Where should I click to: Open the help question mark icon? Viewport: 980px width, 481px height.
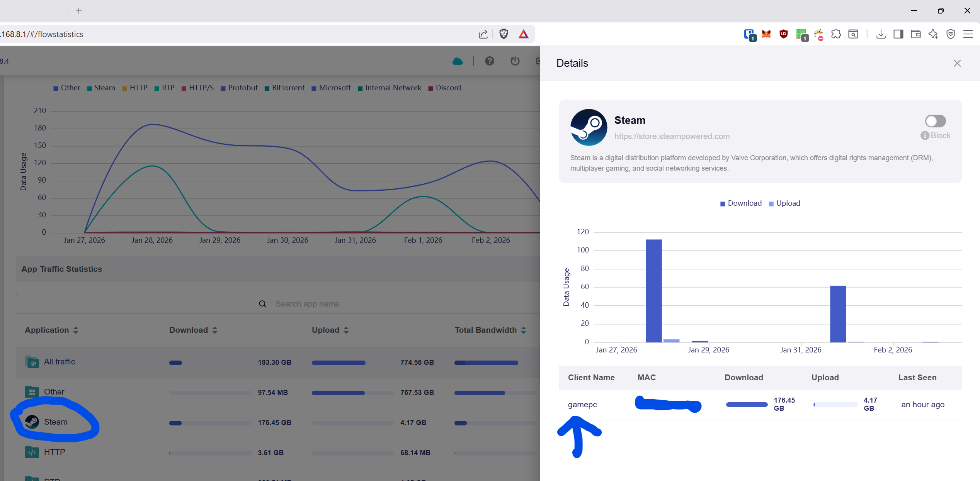(489, 61)
